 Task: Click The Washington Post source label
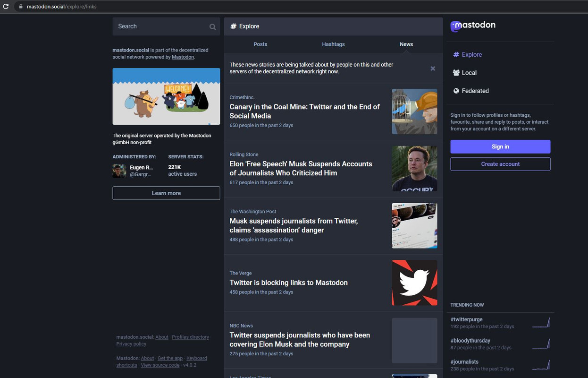click(253, 212)
